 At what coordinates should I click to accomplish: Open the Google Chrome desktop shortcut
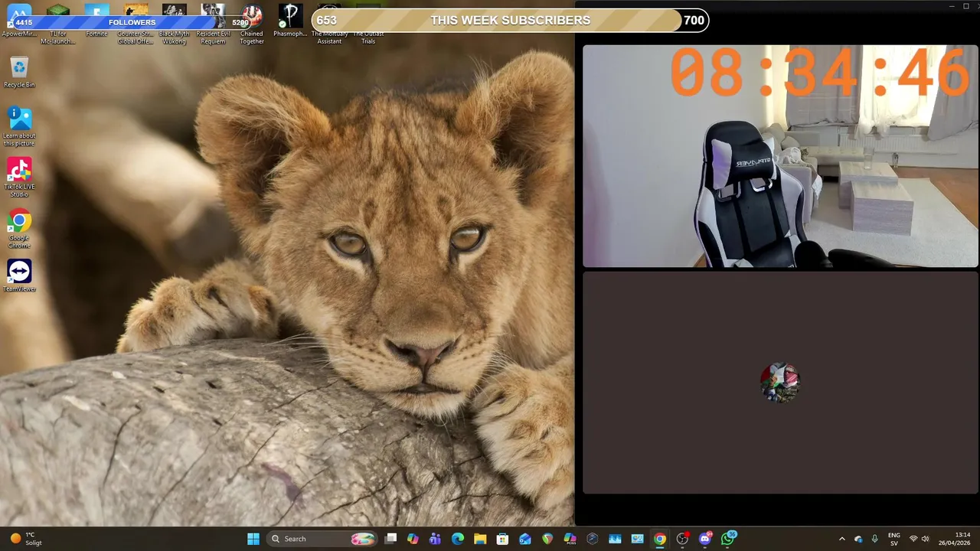[19, 229]
